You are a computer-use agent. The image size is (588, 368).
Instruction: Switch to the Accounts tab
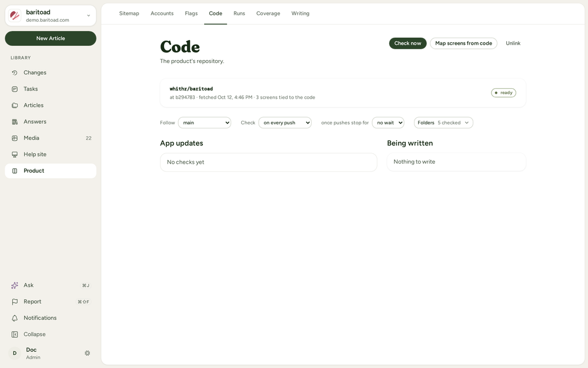pos(162,14)
